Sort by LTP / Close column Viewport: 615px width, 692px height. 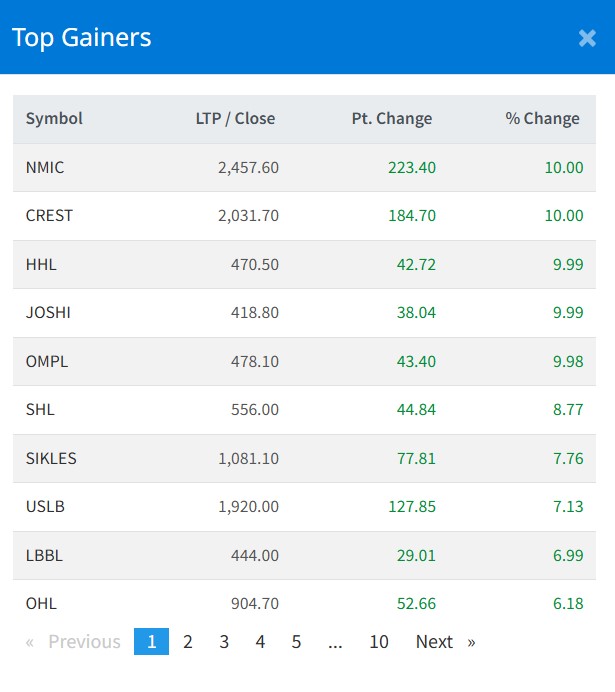pos(235,118)
